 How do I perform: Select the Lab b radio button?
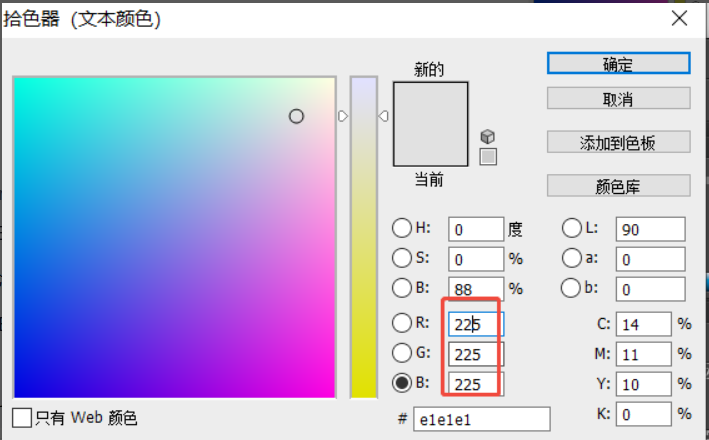[571, 288]
